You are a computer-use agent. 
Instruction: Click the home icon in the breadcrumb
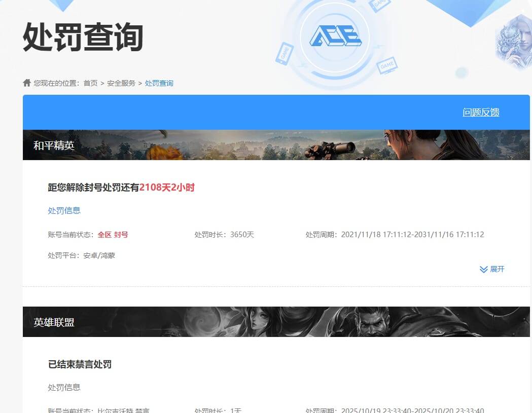coord(26,82)
